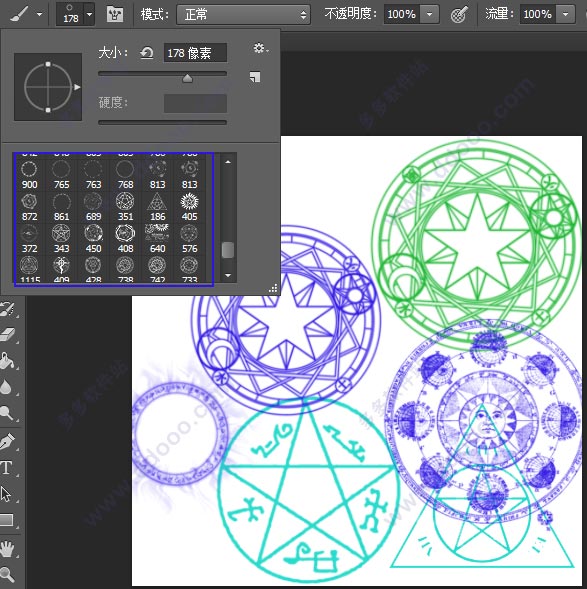The width and height of the screenshot is (587, 589).
Task: Expand the opacity 100% dropdown arrow
Action: click(x=430, y=15)
